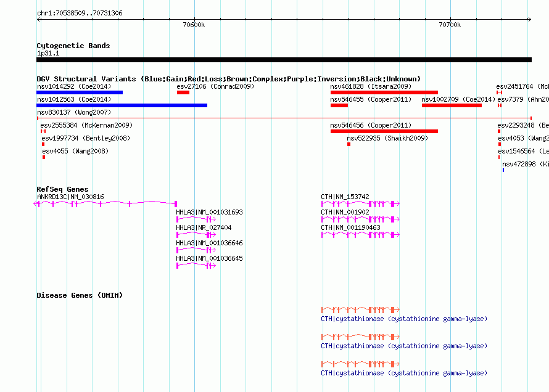Click nsv461828 (Itsara2009) variant label
Screen dimensions: 549x392
tap(371, 86)
